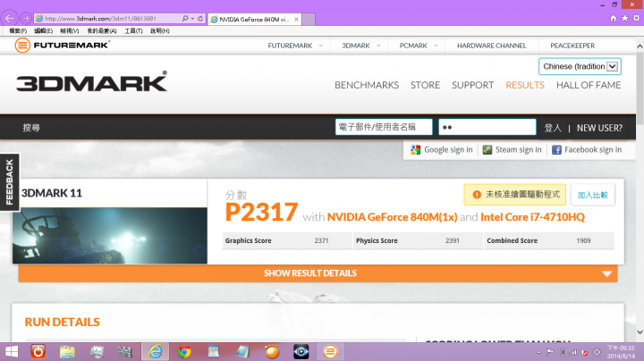Open PEACEKEEPER link
The width and height of the screenshot is (644, 361).
pos(572,46)
